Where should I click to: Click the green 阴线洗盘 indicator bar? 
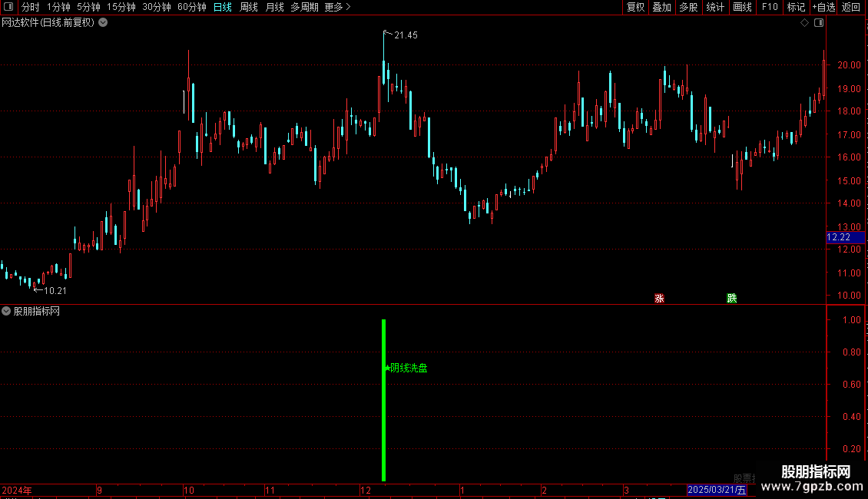pos(383,400)
